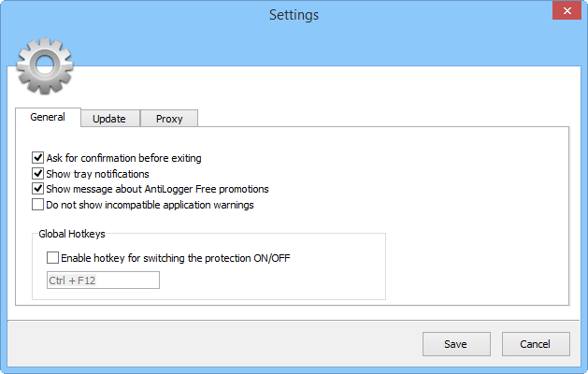Click the Ctrl + F12 hotkey field
588x374 pixels.
pyautogui.click(x=103, y=280)
